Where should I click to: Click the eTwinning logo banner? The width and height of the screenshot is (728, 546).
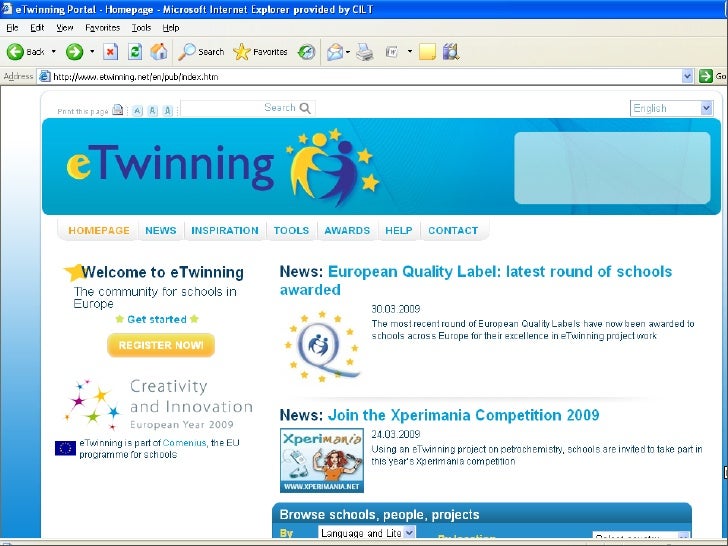click(x=223, y=166)
